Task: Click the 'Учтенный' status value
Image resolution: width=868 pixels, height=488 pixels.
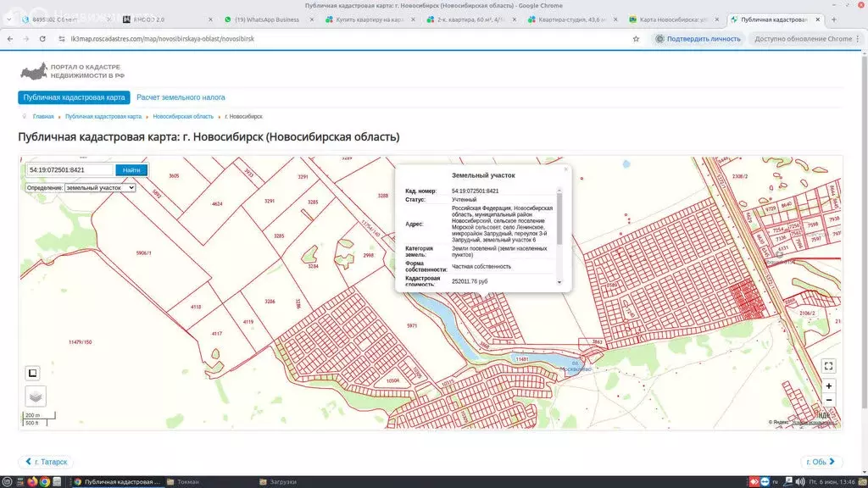Action: click(464, 200)
